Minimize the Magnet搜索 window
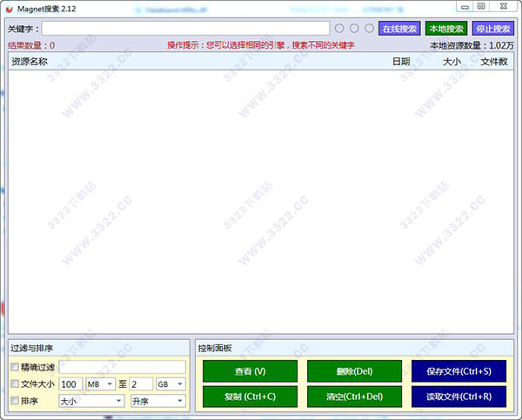 [x=465, y=6]
